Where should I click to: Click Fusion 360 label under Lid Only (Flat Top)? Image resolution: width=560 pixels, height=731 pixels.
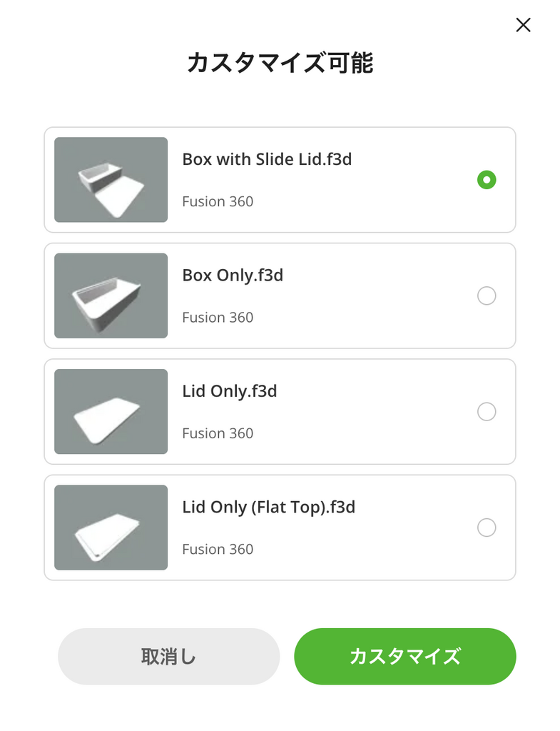(218, 549)
